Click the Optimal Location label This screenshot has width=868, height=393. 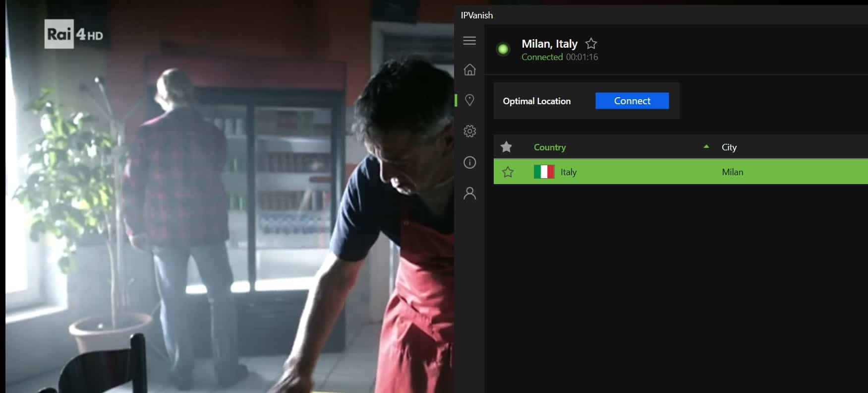(x=537, y=101)
